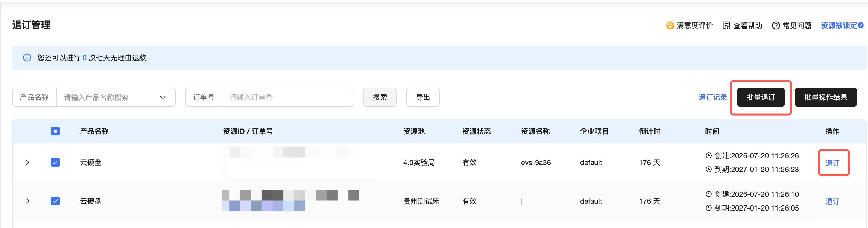Screen dimensions: 868x228
Task: Open the 产品名称 search dropdown
Action: click(116, 97)
